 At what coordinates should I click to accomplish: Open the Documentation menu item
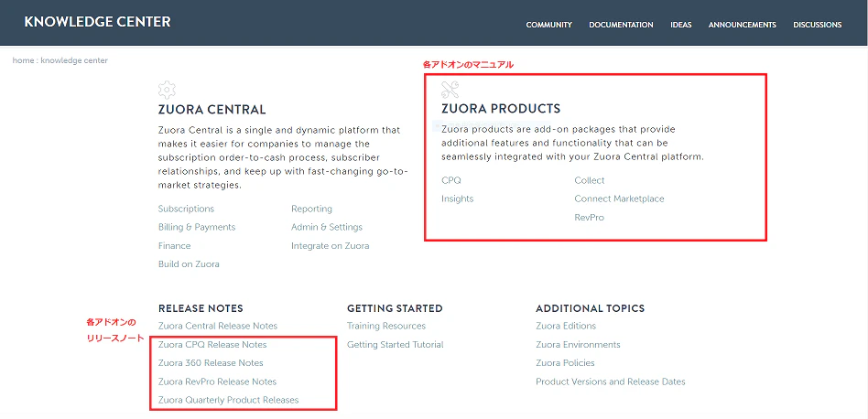[x=621, y=25]
